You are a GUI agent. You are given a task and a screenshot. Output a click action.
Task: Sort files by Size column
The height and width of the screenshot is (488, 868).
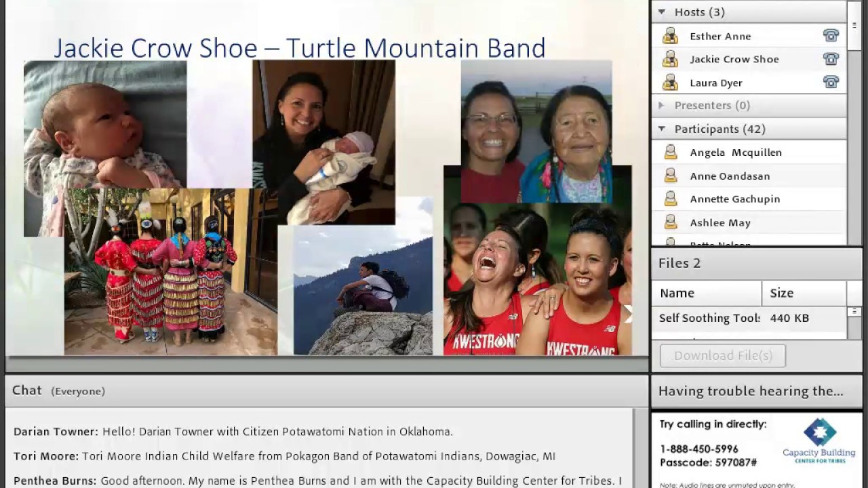(804, 293)
